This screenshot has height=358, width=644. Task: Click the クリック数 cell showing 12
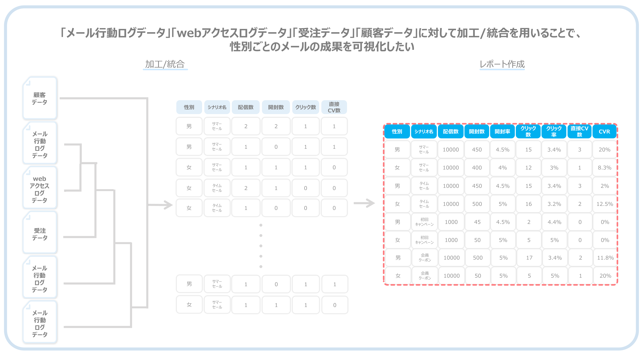pyautogui.click(x=528, y=168)
